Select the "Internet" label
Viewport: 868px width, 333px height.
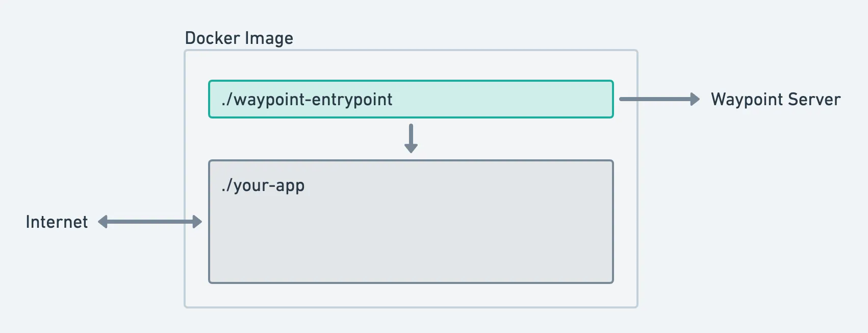pyautogui.click(x=57, y=222)
